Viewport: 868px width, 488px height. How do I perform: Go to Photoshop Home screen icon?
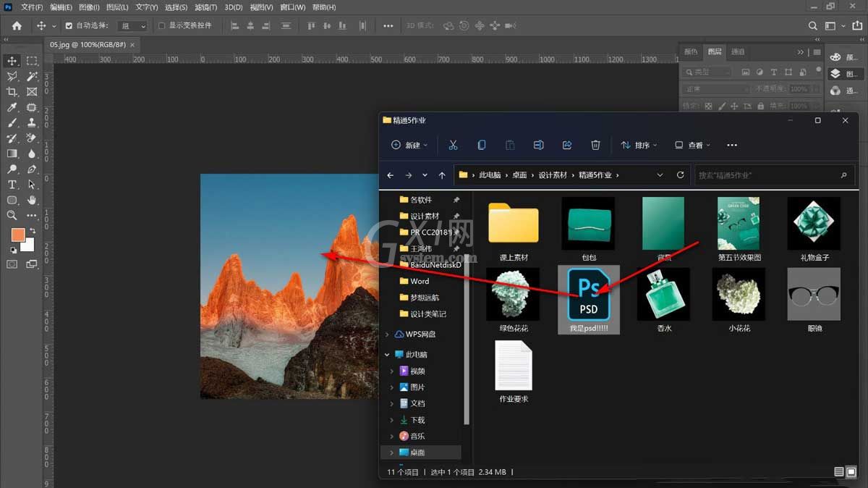click(x=17, y=25)
